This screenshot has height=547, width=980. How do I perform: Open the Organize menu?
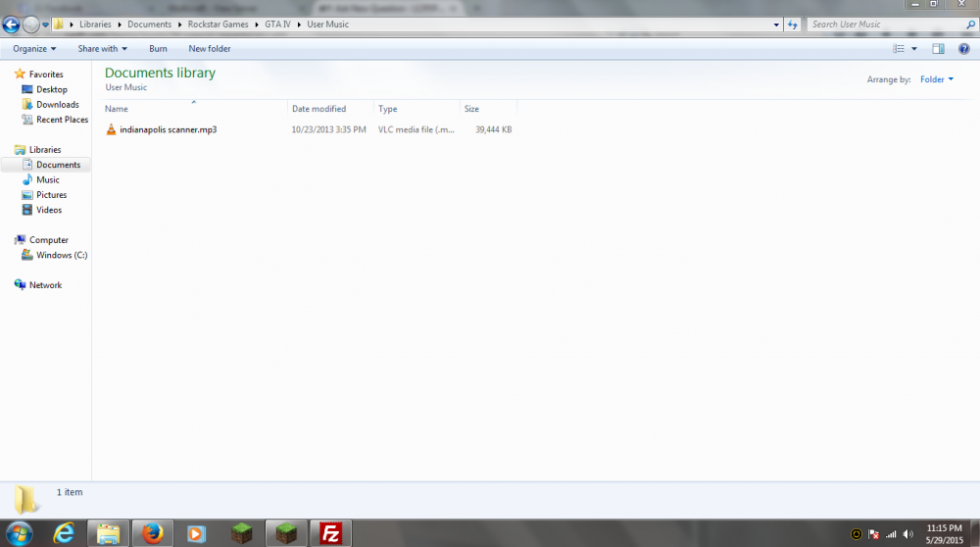point(34,49)
